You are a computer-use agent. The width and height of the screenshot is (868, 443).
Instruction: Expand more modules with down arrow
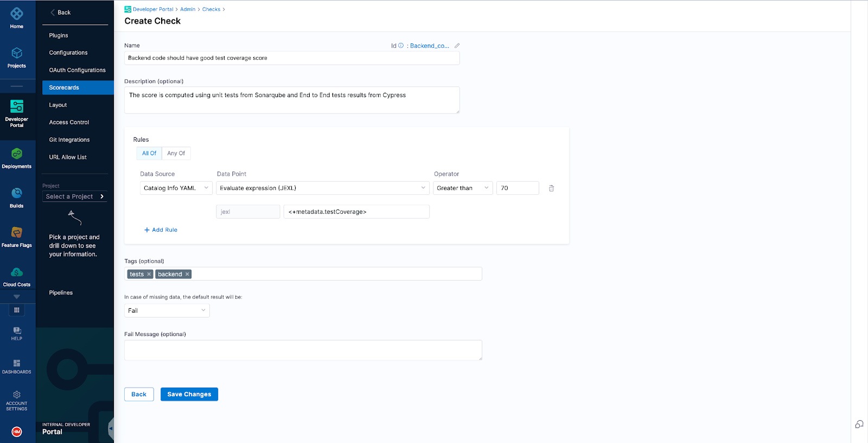17,296
